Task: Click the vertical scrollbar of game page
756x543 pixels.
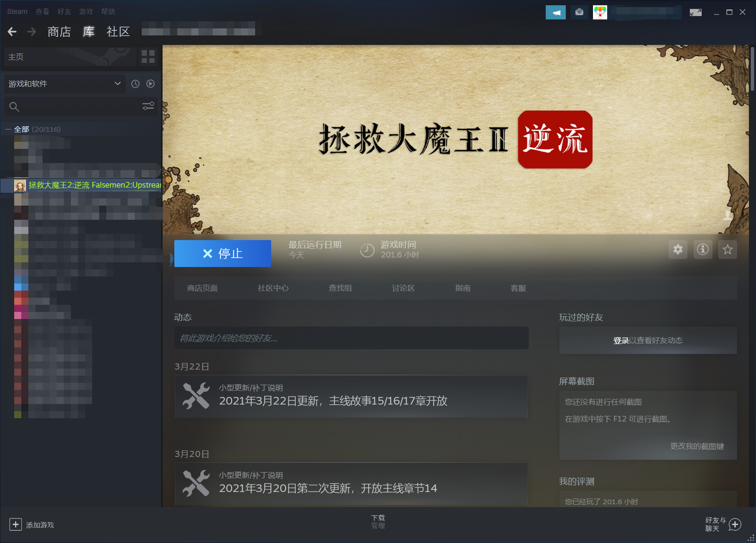Action: pos(752,69)
